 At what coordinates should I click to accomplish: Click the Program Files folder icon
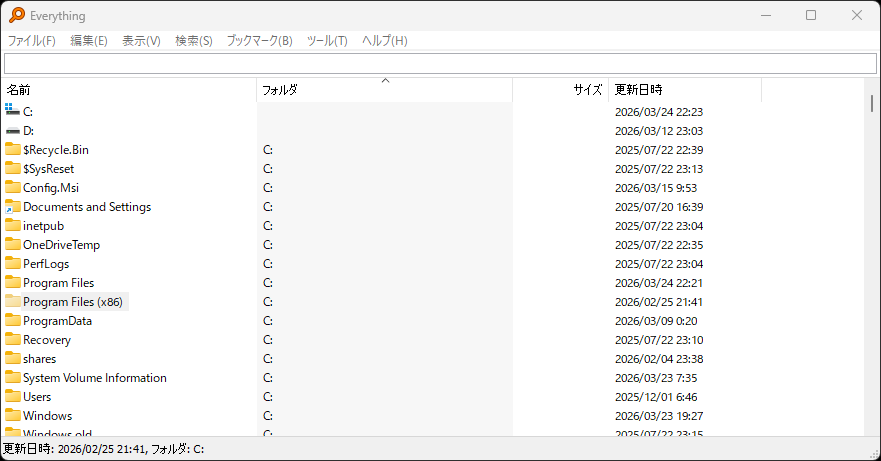point(12,282)
